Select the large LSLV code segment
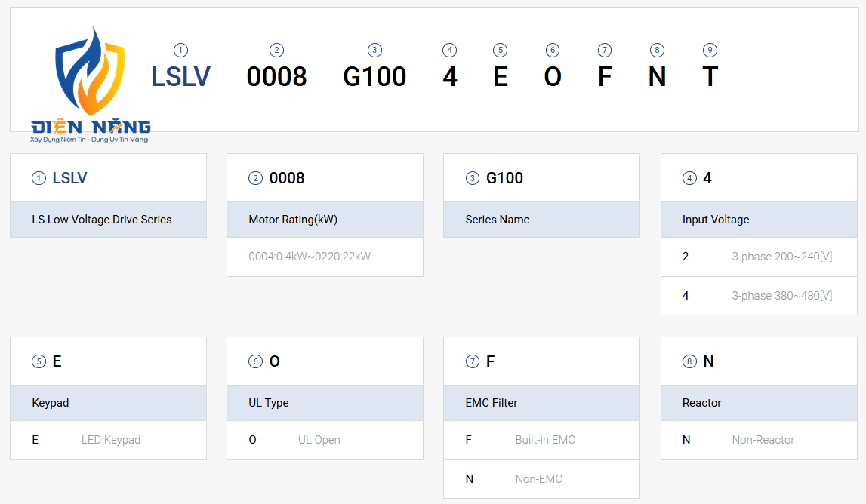The image size is (866, 504). 181,77
